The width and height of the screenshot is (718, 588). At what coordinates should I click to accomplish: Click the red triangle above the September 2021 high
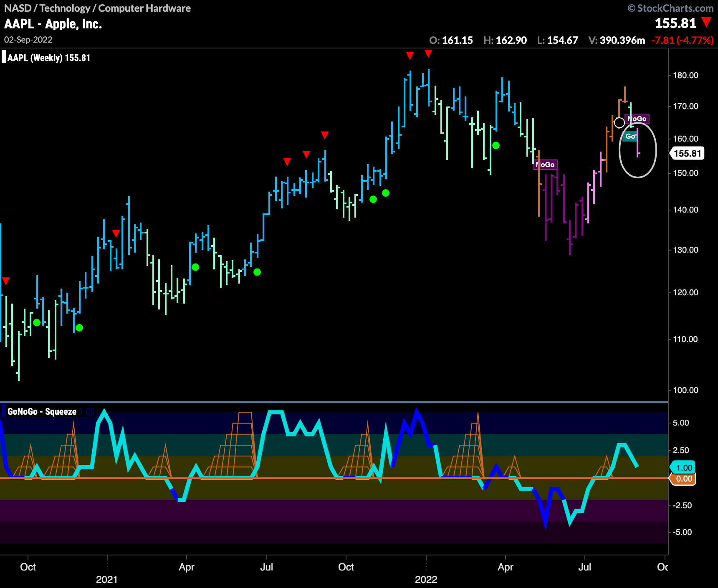tap(325, 135)
